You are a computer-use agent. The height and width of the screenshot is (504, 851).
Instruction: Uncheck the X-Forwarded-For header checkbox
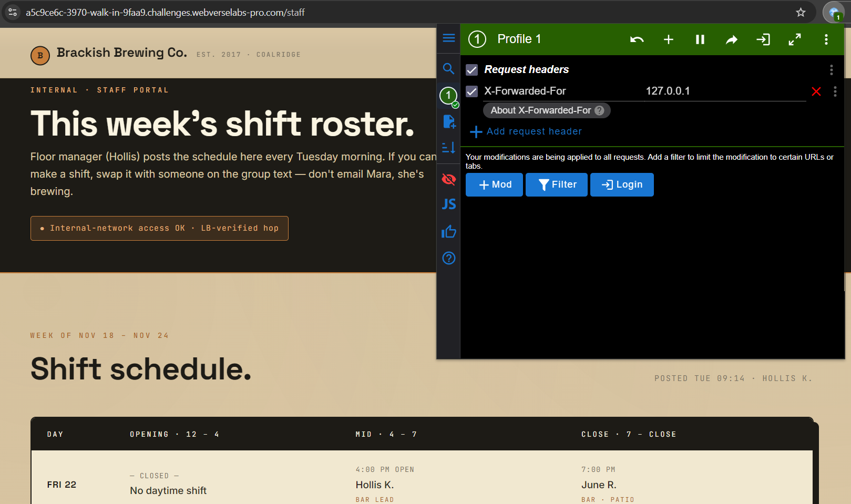(472, 91)
